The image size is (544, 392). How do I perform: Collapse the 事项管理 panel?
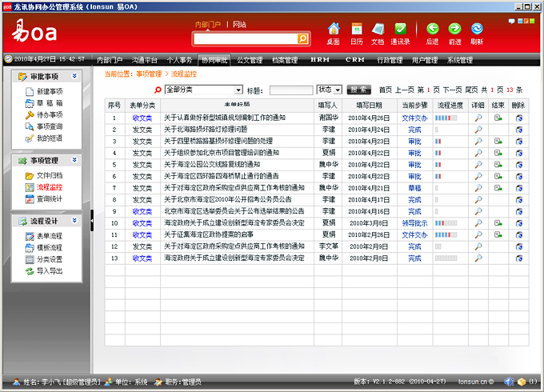(x=74, y=160)
